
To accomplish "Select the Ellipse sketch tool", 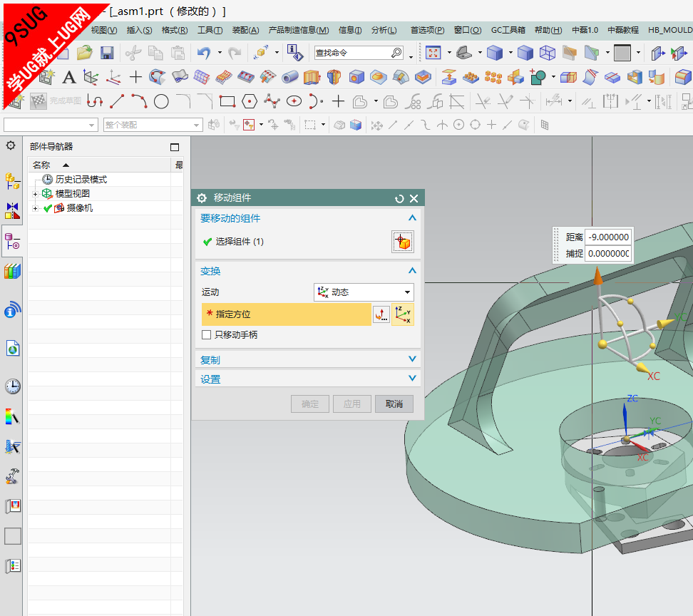I will [294, 101].
